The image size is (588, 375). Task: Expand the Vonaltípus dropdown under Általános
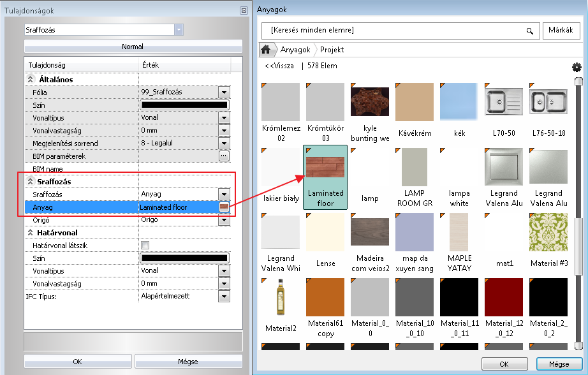click(x=223, y=117)
